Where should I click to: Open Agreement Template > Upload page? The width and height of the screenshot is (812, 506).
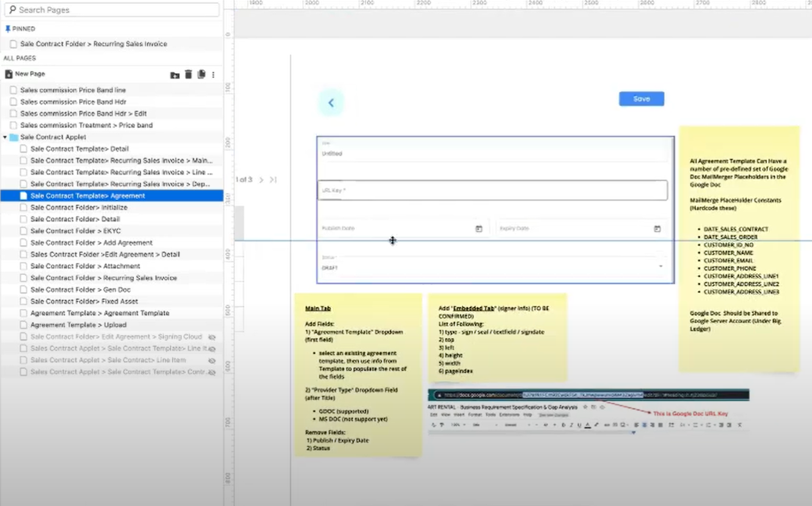coord(78,325)
